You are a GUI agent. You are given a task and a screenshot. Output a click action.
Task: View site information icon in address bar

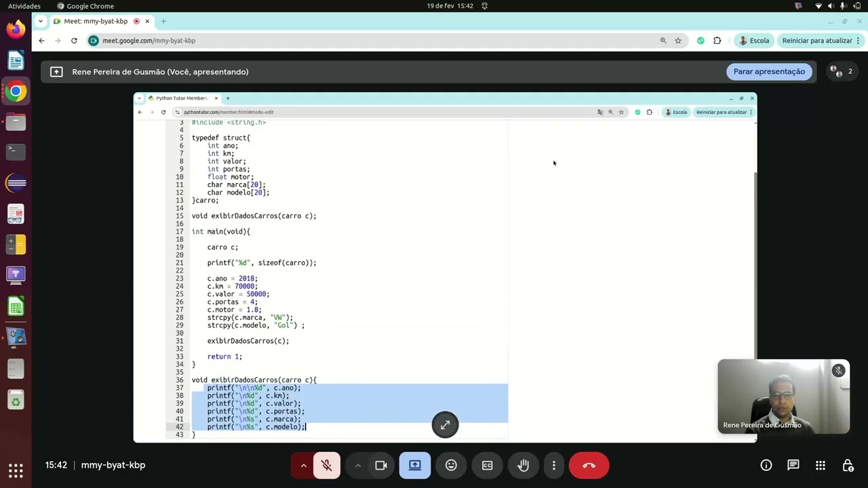coord(94,41)
